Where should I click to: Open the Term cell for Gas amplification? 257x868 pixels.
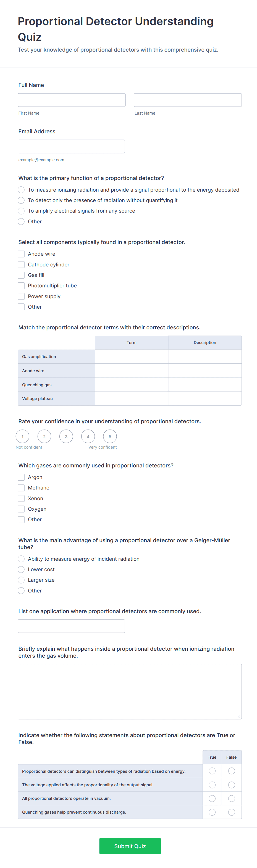click(132, 356)
